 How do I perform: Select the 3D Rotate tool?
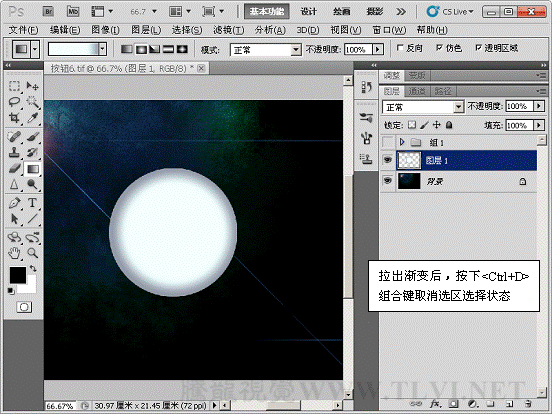tap(14, 237)
